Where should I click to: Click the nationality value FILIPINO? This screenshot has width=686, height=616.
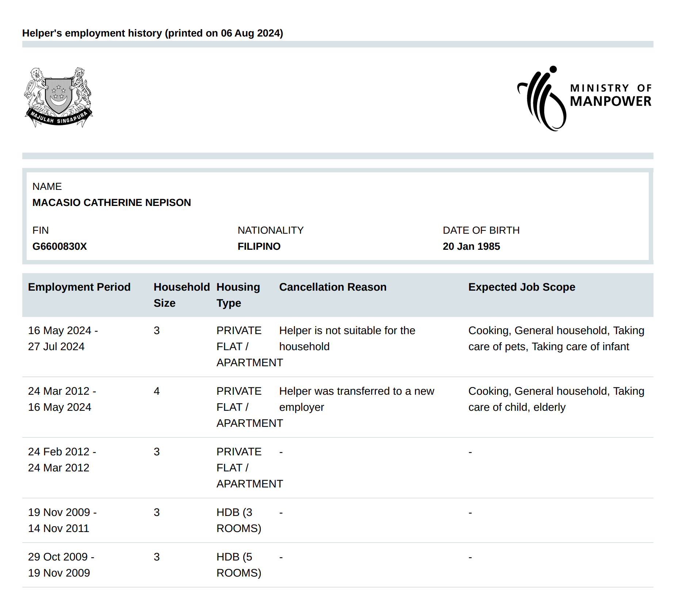click(259, 246)
